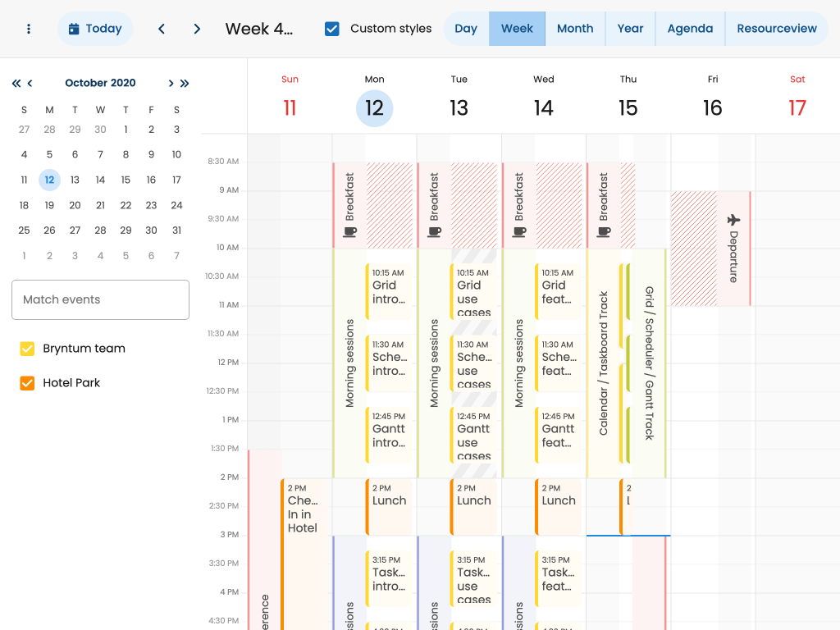Viewport: 840px width, 630px height.
Task: Show previous month in mini calendar
Action: click(x=30, y=83)
